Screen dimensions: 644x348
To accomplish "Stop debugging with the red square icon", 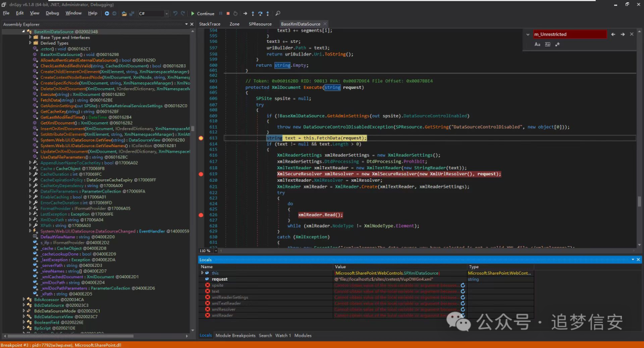I will tap(228, 13).
